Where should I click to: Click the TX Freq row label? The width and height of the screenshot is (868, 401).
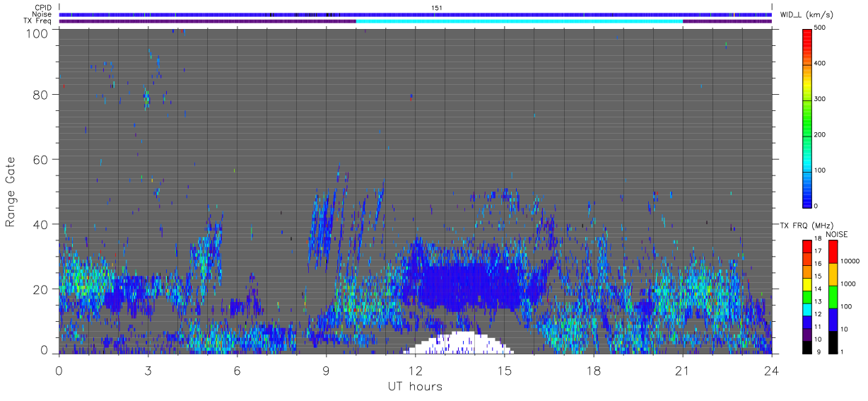tap(37, 21)
